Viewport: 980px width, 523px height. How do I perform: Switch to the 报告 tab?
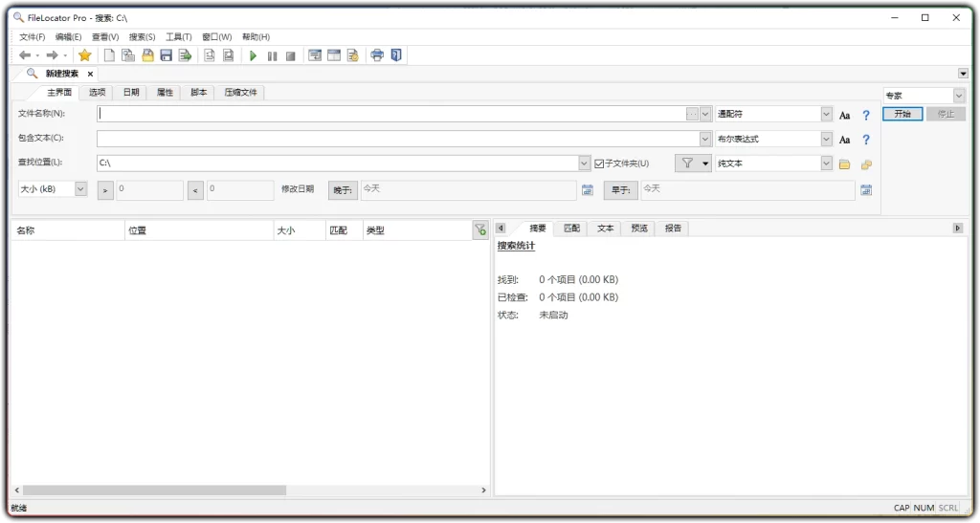coord(673,229)
